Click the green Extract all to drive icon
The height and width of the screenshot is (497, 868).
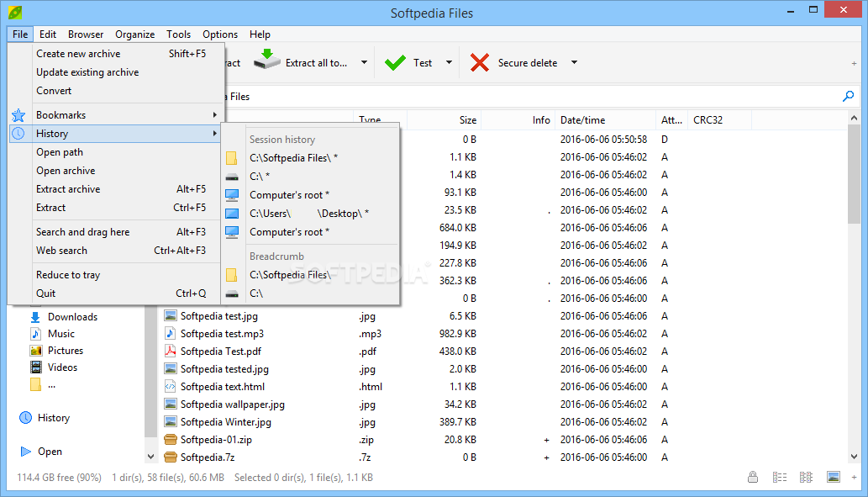click(x=267, y=59)
